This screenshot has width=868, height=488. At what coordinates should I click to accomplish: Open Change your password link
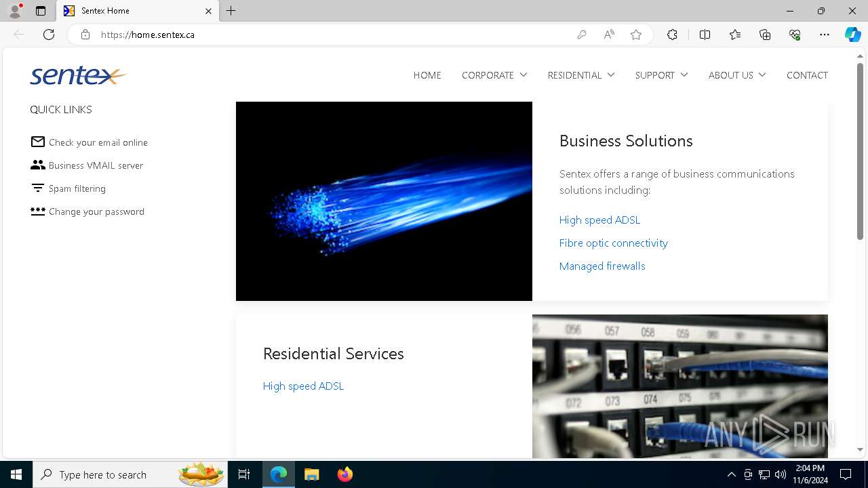tap(96, 211)
